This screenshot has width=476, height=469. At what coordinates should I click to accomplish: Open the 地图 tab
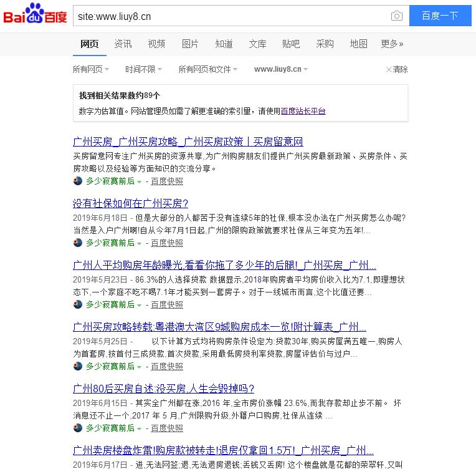point(358,44)
